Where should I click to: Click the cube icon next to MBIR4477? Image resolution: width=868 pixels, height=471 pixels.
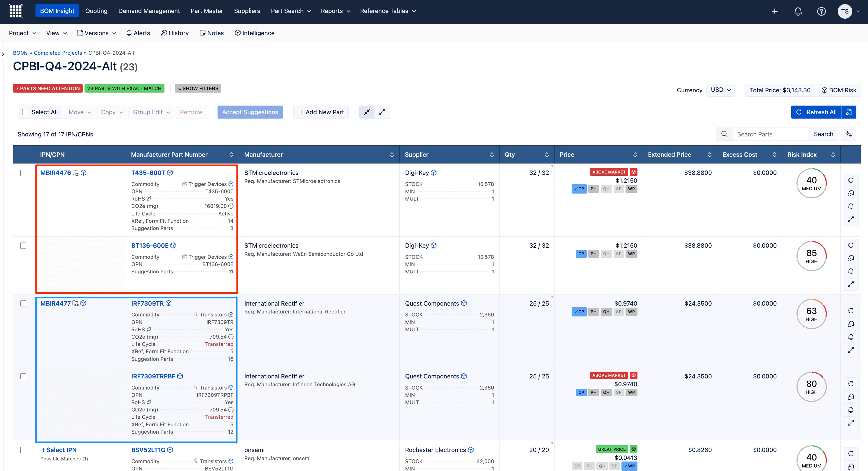(x=83, y=303)
